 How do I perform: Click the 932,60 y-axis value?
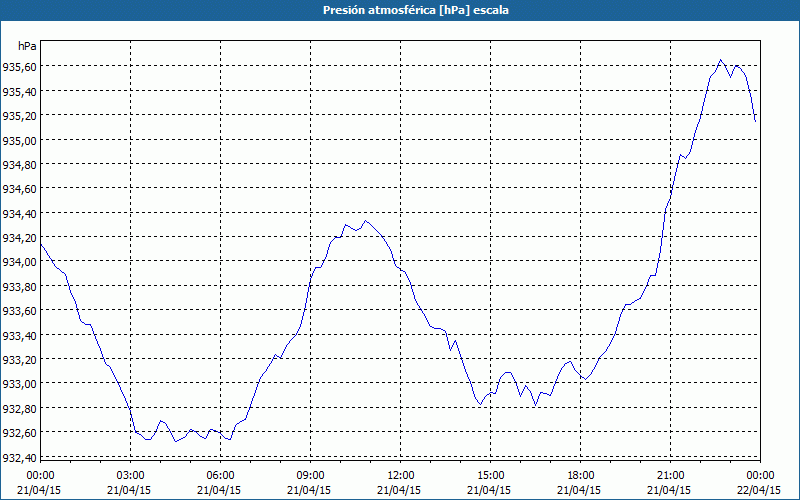click(19, 433)
